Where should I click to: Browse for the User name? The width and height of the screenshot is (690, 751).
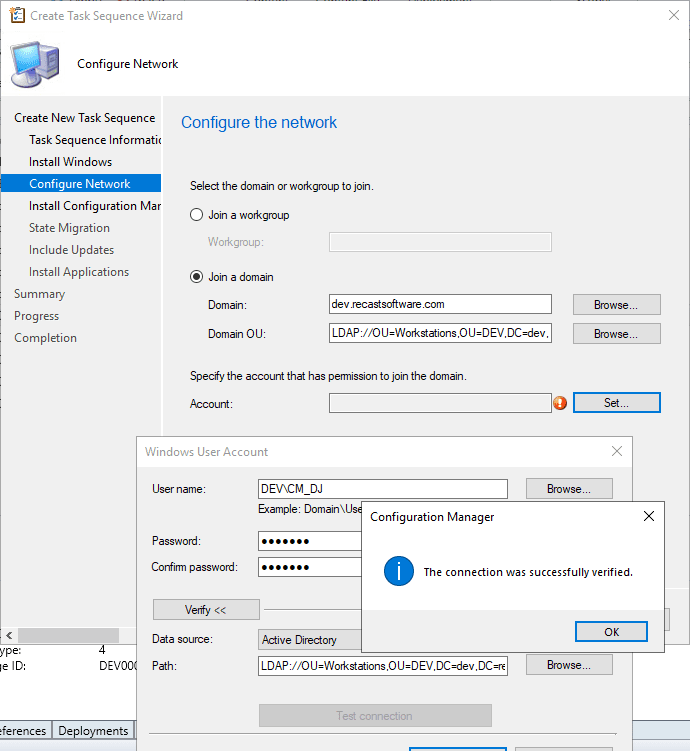tap(569, 489)
